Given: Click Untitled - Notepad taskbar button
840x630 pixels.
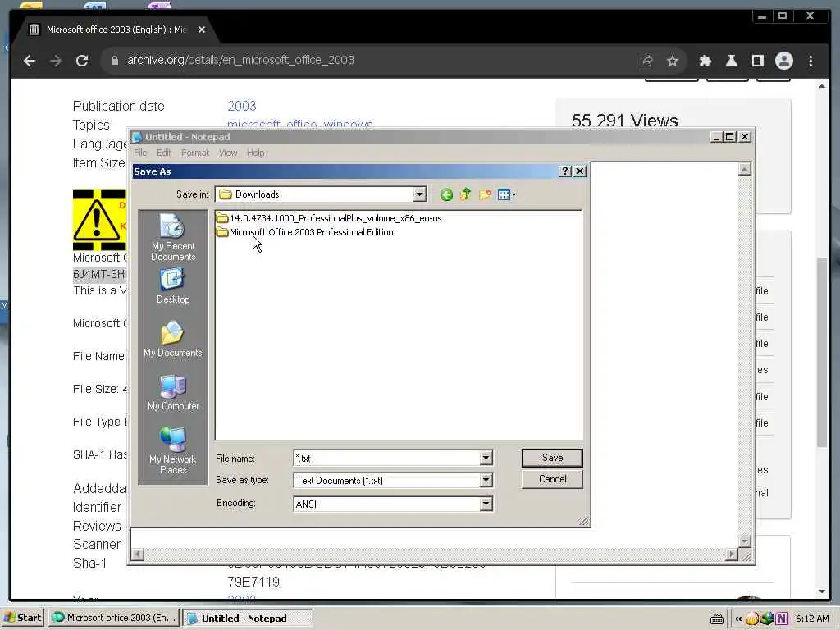Looking at the screenshot, I should pyautogui.click(x=248, y=619).
